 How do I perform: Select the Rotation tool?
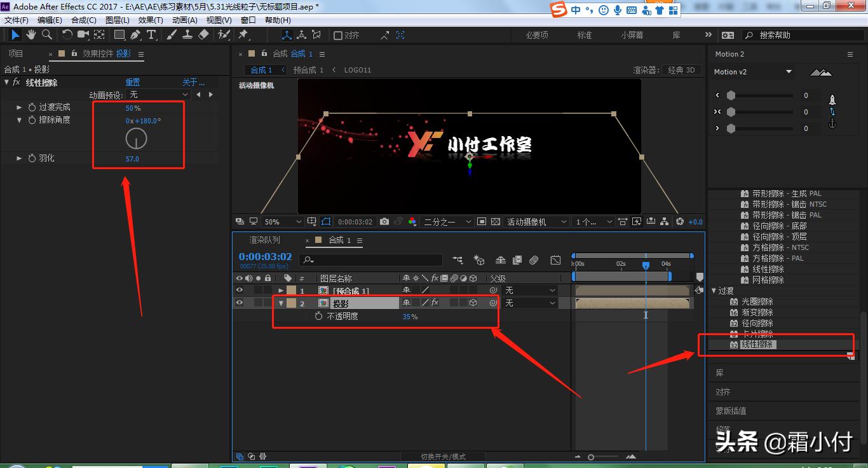pos(67,34)
